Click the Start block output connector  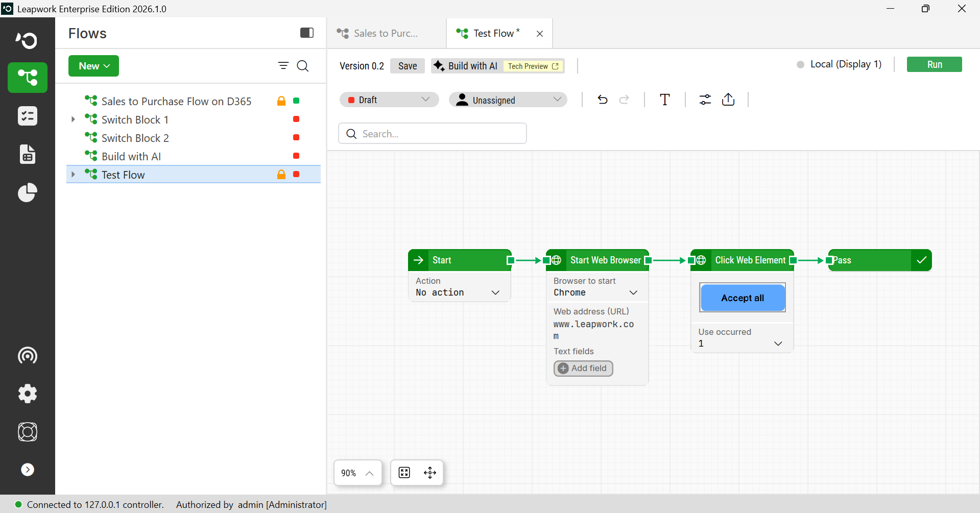coord(510,260)
